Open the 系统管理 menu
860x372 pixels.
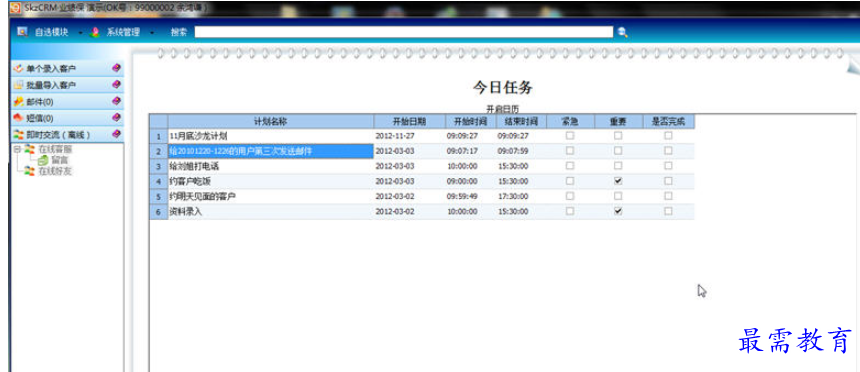point(123,32)
